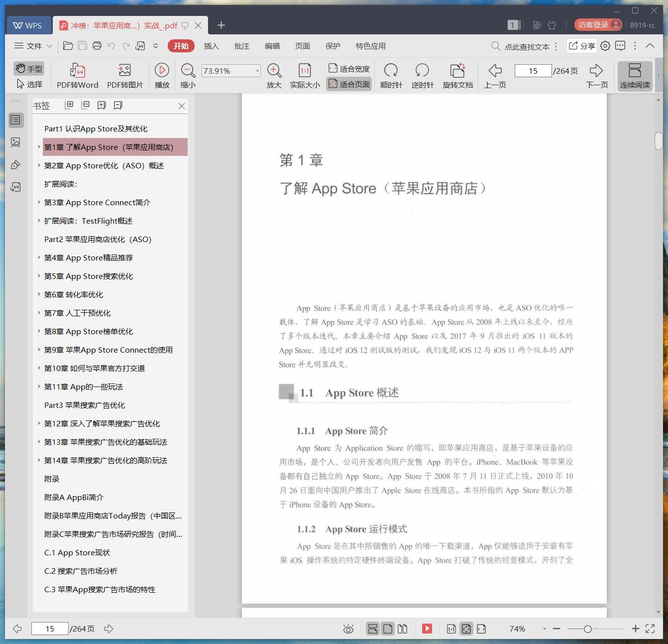Toggle 选择 selection tool
This screenshot has height=644, width=668.
29,84
